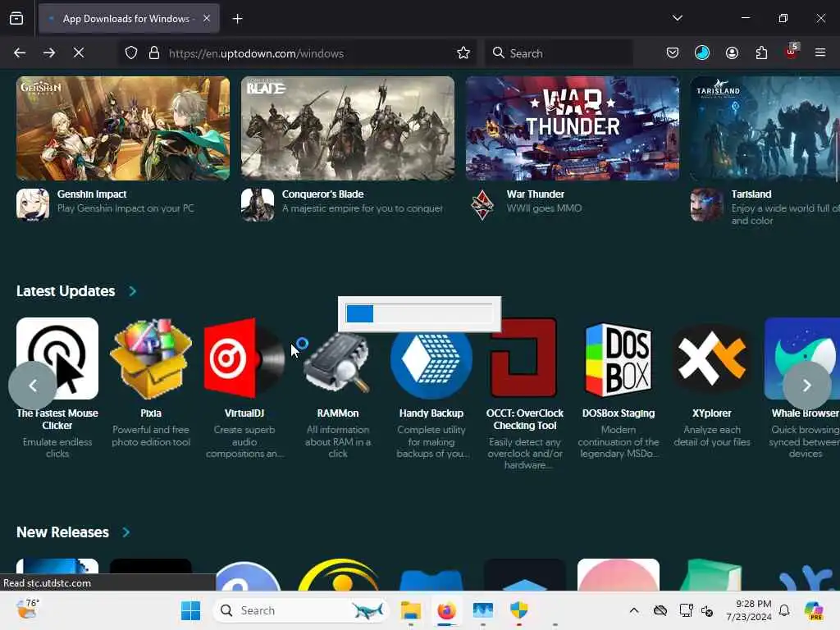This screenshot has width=840, height=630.
Task: Open notification bell in system tray
Action: (784, 610)
